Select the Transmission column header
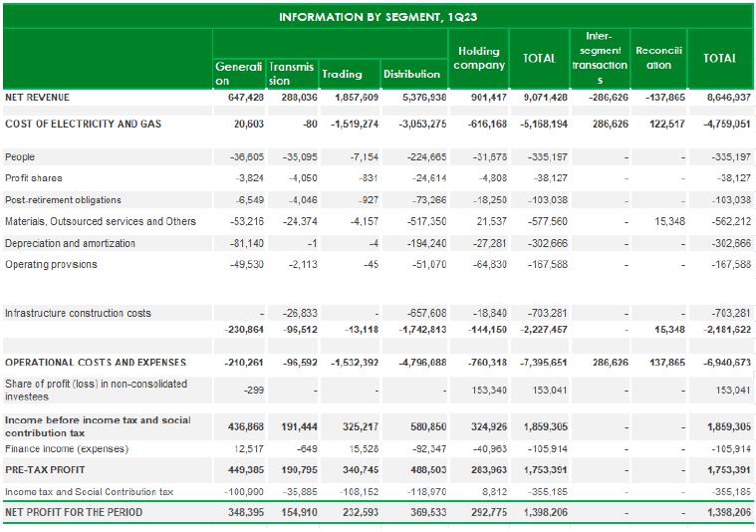Image resolution: width=756 pixels, height=532 pixels. pos(291,74)
